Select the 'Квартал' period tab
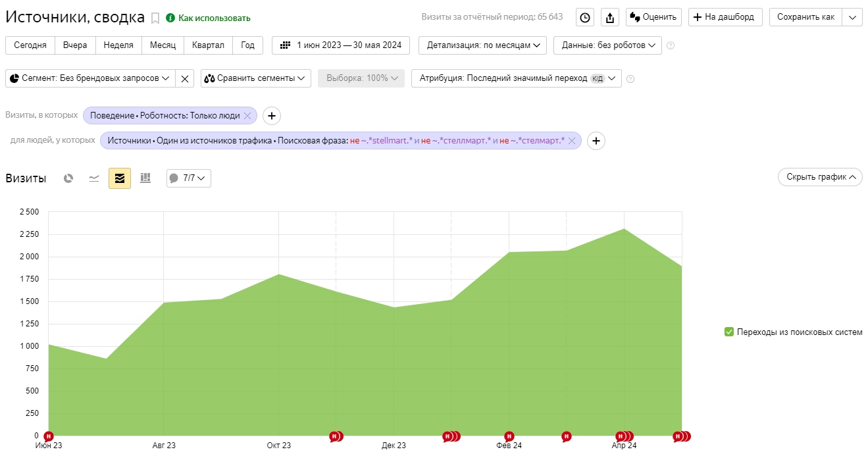The image size is (868, 462). point(208,45)
